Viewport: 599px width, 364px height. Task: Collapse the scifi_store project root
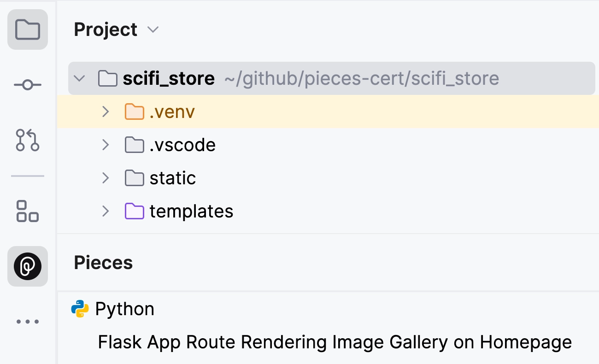(79, 78)
